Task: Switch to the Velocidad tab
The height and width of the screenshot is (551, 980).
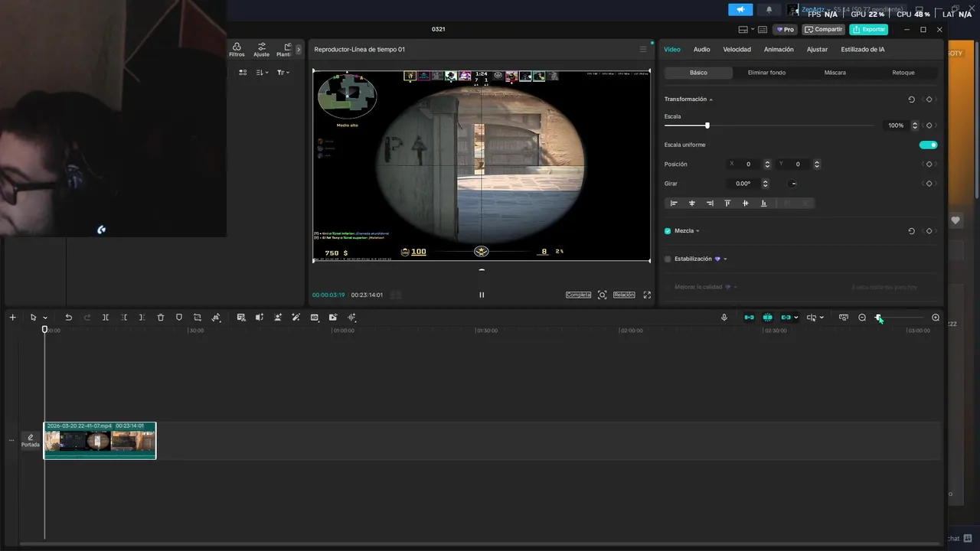Action: (737, 49)
